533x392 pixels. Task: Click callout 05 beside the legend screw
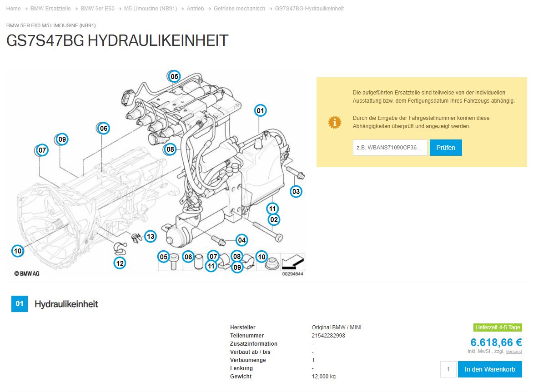point(164,257)
